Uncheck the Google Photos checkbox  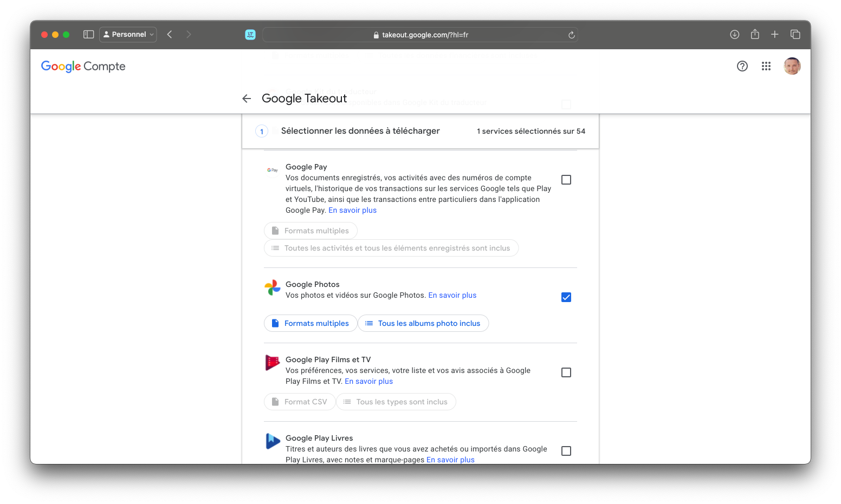(x=566, y=297)
